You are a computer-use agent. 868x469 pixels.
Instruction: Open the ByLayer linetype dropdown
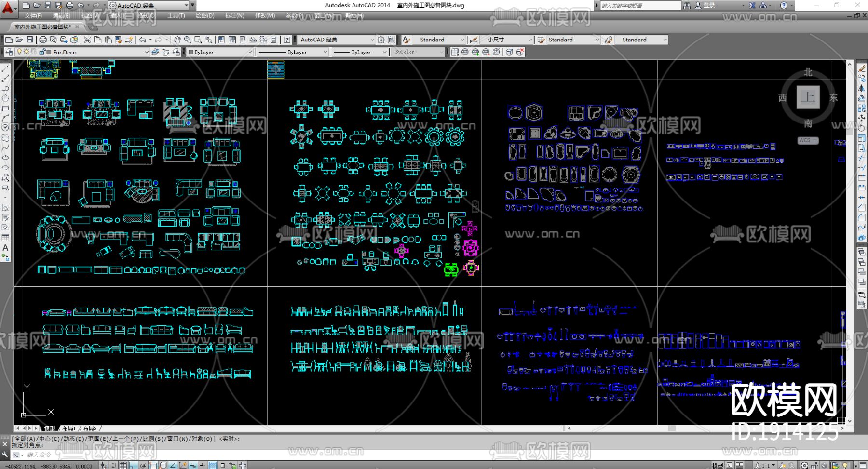(x=325, y=52)
